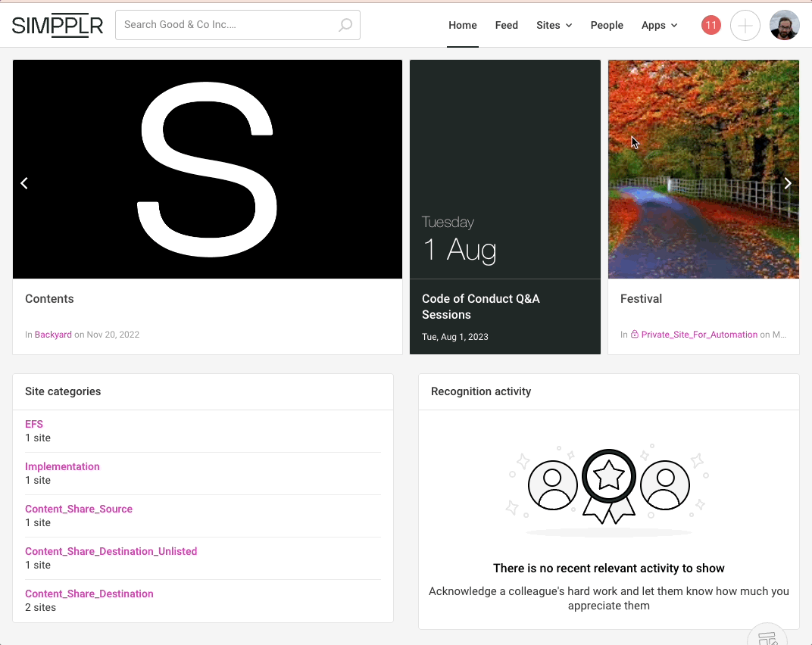Expand the Sites dropdown menu
The width and height of the screenshot is (812, 645).
[554, 25]
